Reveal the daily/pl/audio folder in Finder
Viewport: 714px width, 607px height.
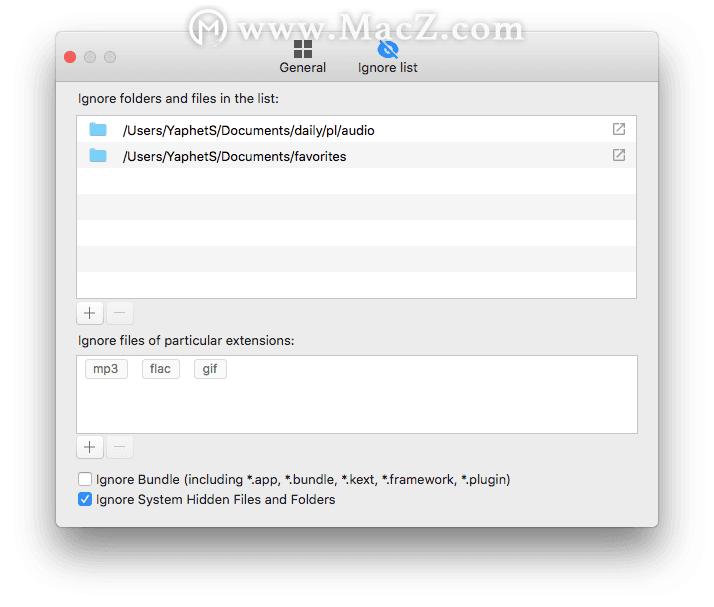pos(618,129)
